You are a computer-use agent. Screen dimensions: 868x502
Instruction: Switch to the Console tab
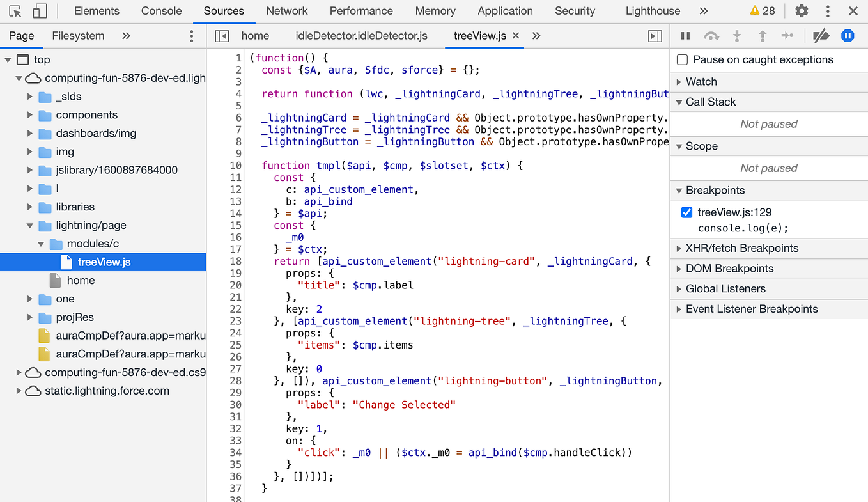coord(161,11)
